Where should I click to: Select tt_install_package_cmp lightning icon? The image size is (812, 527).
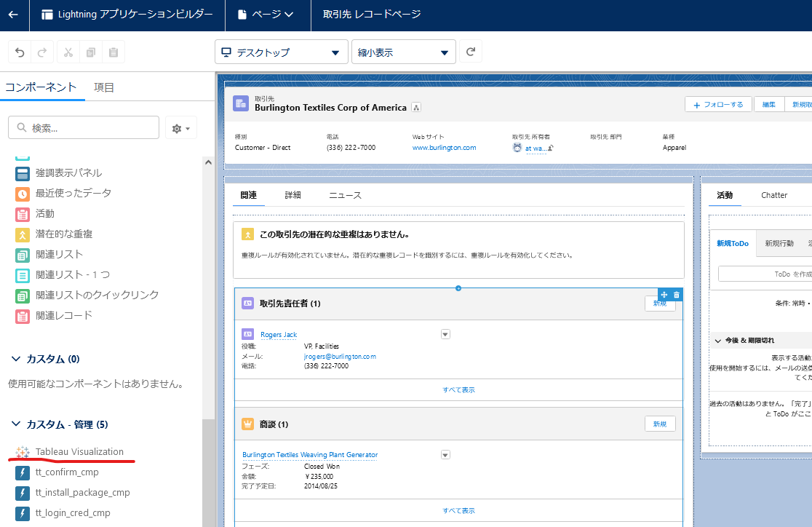coord(23,493)
